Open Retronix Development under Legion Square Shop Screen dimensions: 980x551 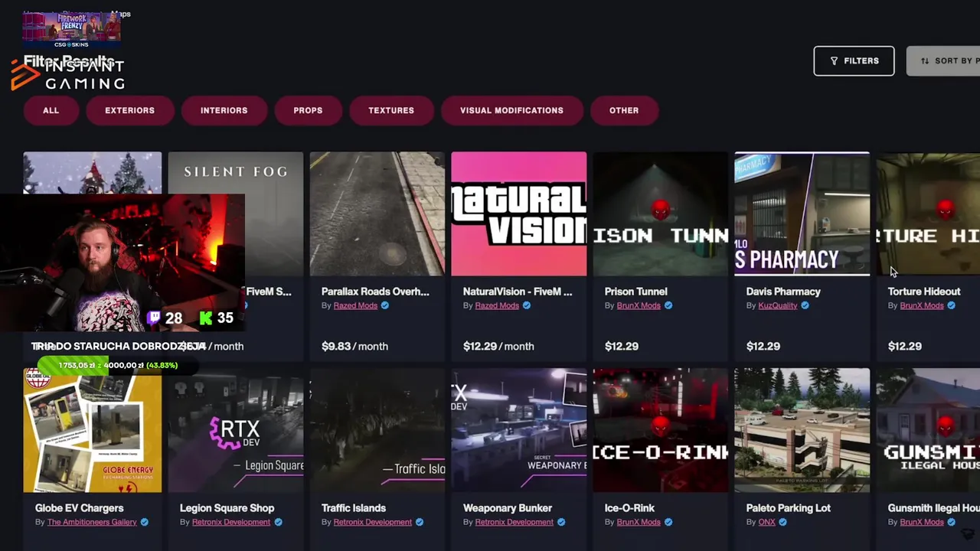(x=231, y=522)
